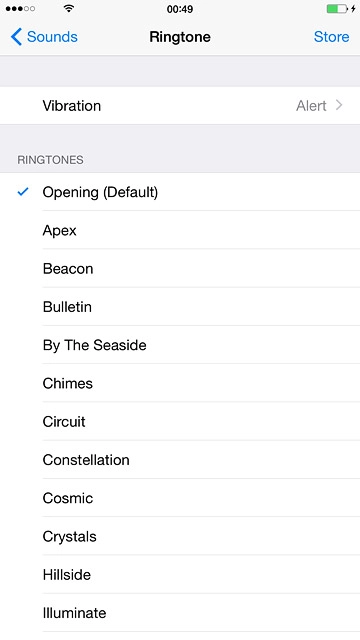Image resolution: width=360 pixels, height=640 pixels.
Task: Tap the Wi-Fi status icon
Action: [69, 8]
